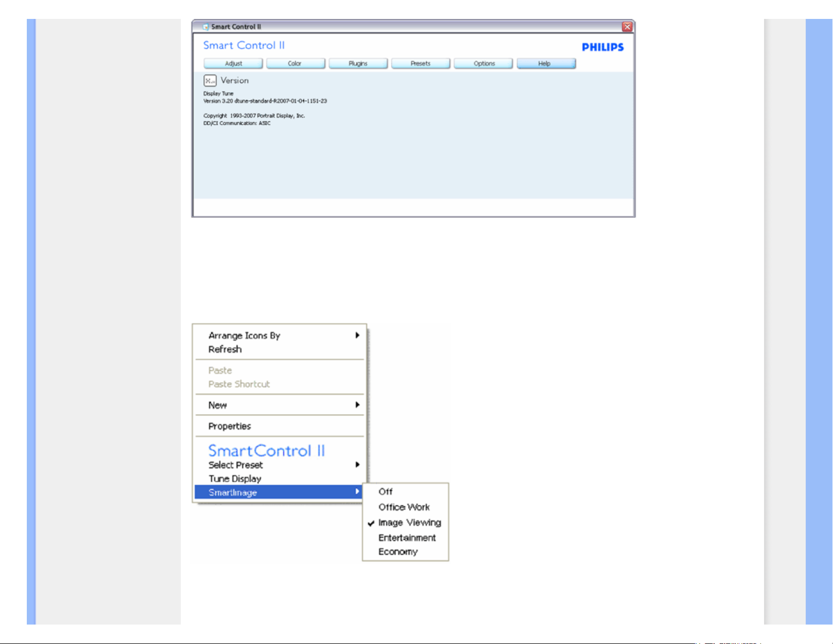The image size is (833, 644).
Task: Open the Select Preset submenu
Action: pyautogui.click(x=279, y=465)
